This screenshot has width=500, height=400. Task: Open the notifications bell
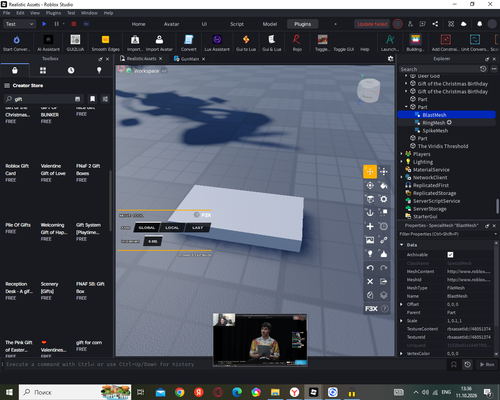click(479, 24)
